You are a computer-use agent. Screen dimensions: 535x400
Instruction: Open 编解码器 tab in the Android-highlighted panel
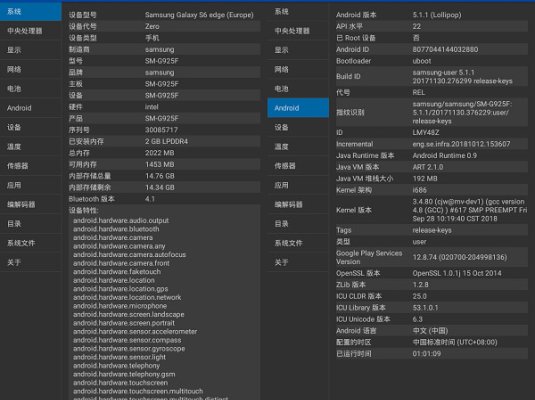click(298, 204)
